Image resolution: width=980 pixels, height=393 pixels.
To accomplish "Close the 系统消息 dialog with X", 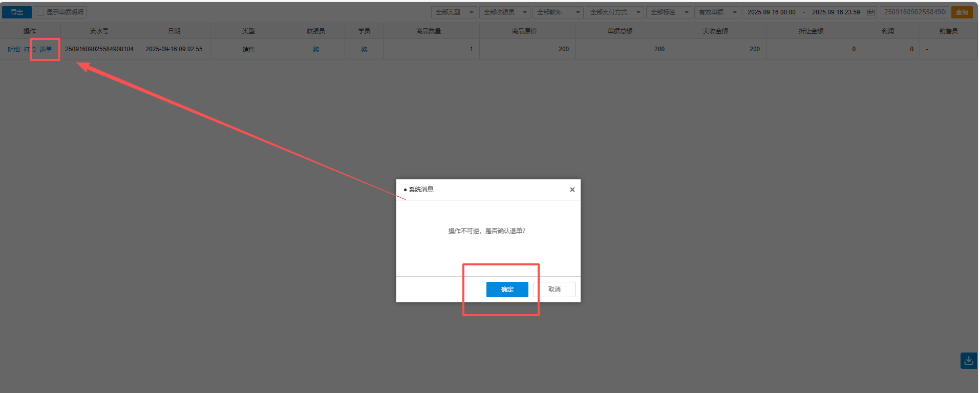I will coord(572,190).
